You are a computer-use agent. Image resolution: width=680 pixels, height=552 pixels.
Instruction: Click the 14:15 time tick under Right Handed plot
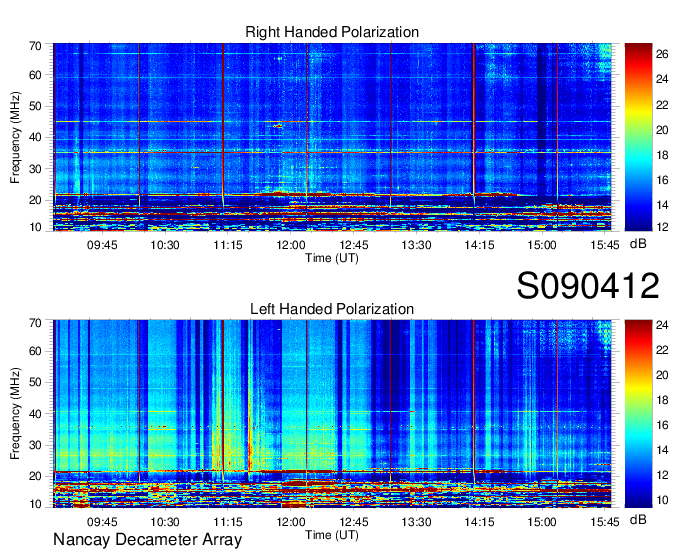point(479,245)
